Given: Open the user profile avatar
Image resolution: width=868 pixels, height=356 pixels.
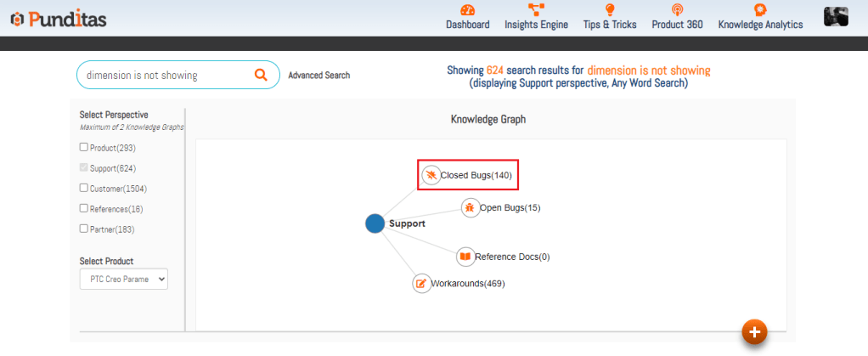Looking at the screenshot, I should tap(836, 17).
